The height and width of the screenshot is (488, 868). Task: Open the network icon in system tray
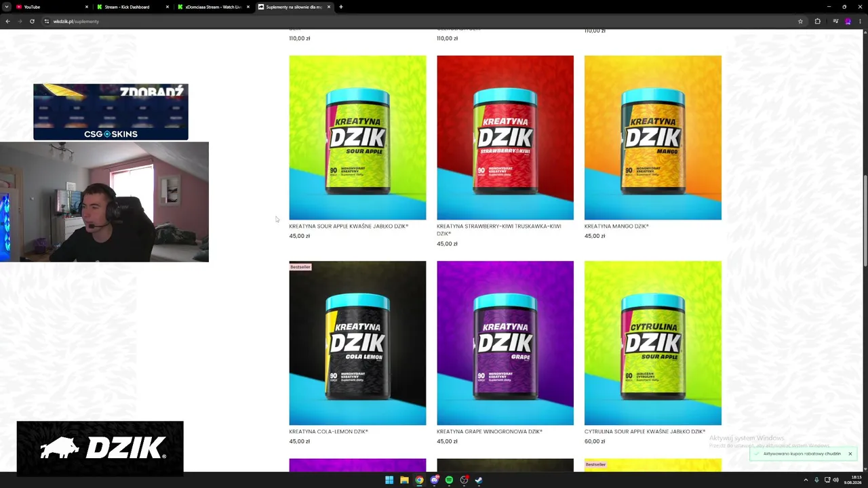[827, 480]
